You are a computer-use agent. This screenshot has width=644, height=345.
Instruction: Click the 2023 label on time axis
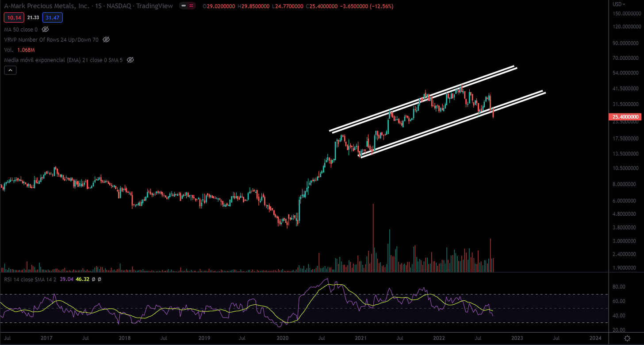pyautogui.click(x=517, y=338)
